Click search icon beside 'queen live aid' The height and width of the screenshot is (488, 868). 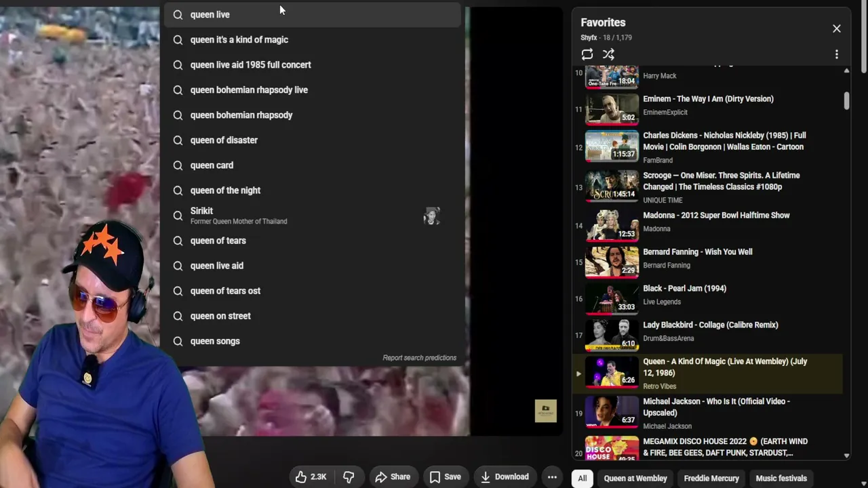click(x=178, y=266)
